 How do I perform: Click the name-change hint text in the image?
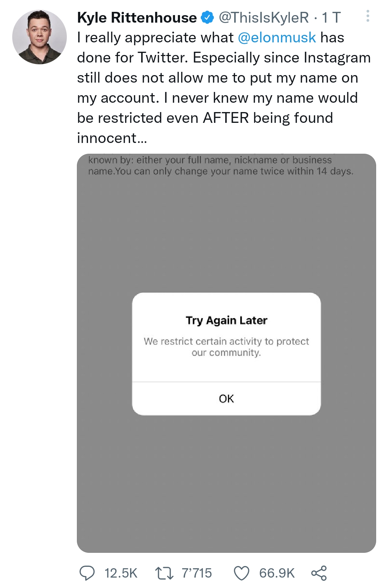coord(221,166)
